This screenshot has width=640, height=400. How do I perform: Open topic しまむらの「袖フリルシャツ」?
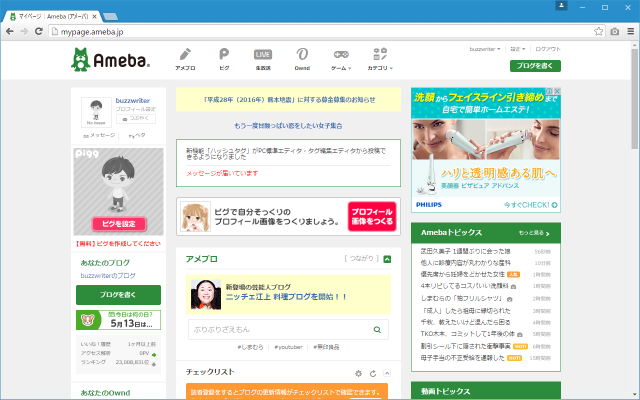pyautogui.click(x=462, y=299)
